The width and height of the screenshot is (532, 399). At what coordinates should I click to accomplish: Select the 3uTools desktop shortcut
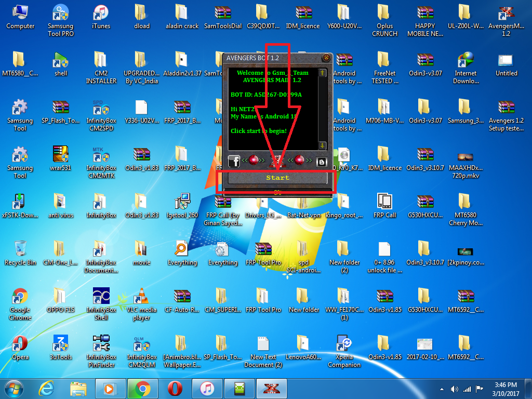[61, 348]
